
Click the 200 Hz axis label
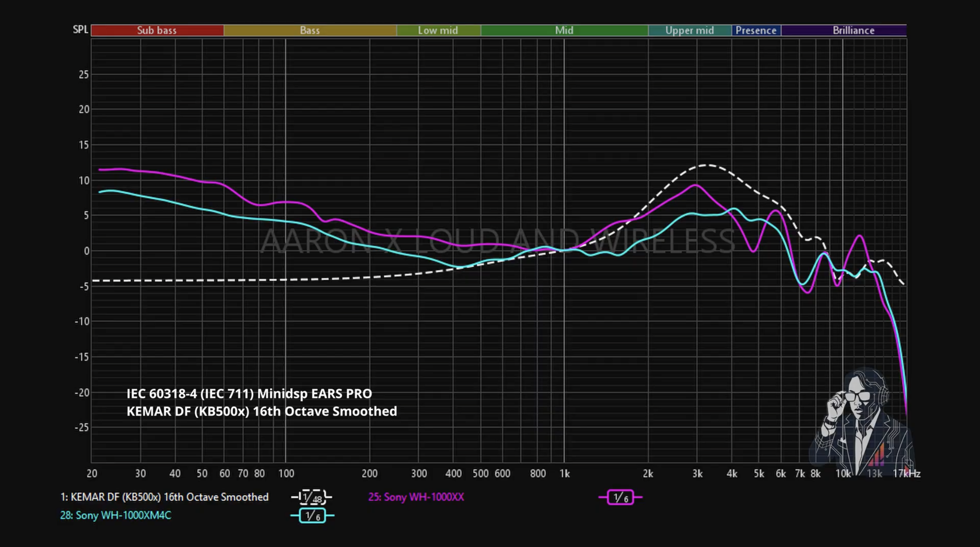coord(370,474)
